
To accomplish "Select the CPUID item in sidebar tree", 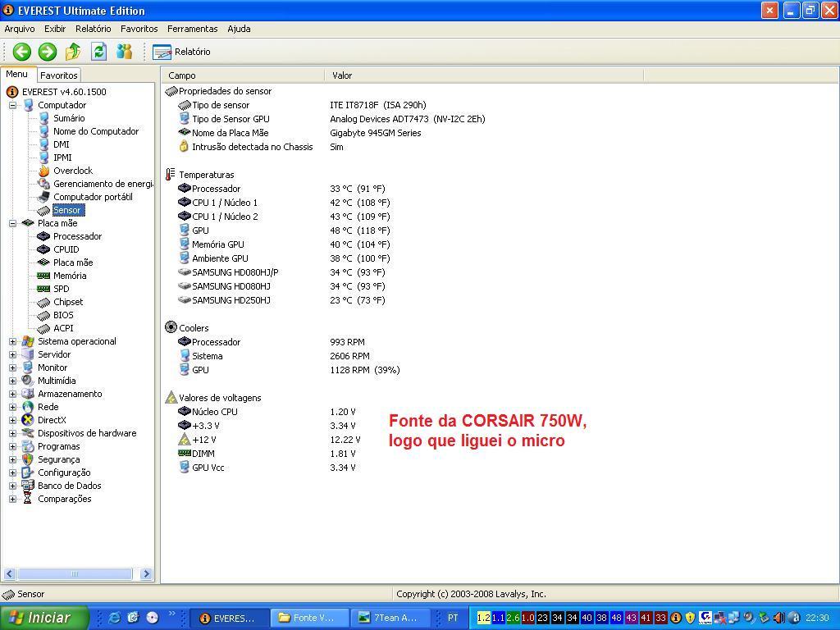I will 66,249.
